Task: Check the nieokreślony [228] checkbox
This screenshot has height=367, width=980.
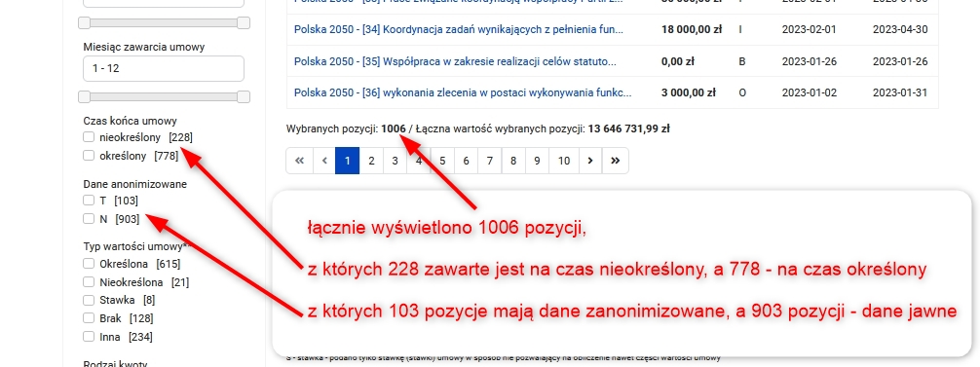Action: 89,136
